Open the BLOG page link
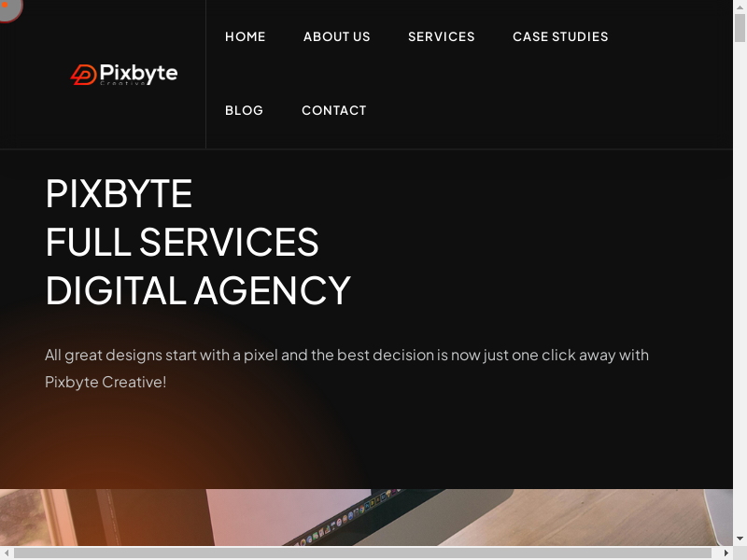The height and width of the screenshot is (560, 747). 244,110
